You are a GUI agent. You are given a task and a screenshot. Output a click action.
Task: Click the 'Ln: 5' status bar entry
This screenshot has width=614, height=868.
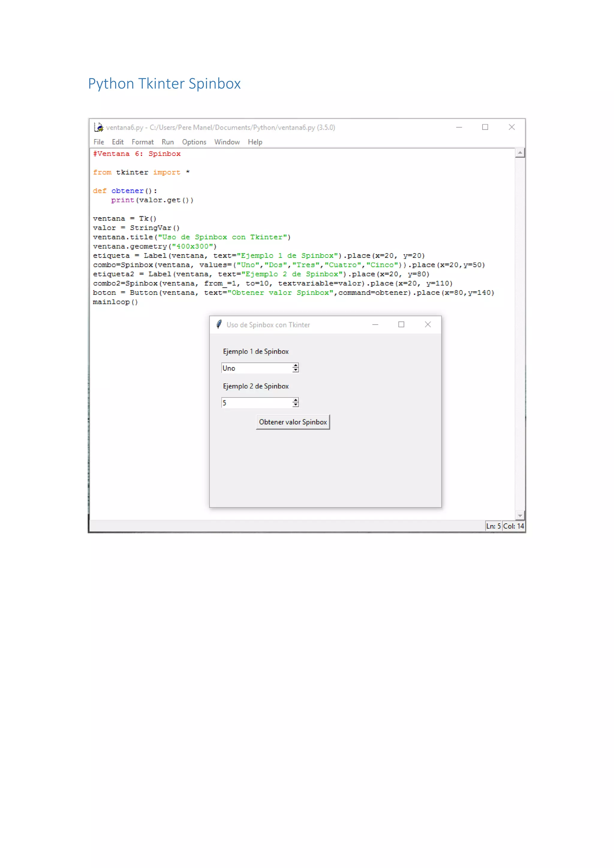pos(493,526)
